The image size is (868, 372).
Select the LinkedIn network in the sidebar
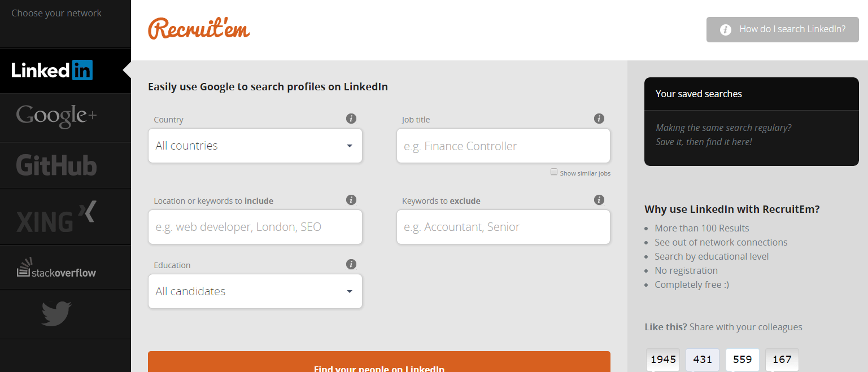(x=52, y=70)
